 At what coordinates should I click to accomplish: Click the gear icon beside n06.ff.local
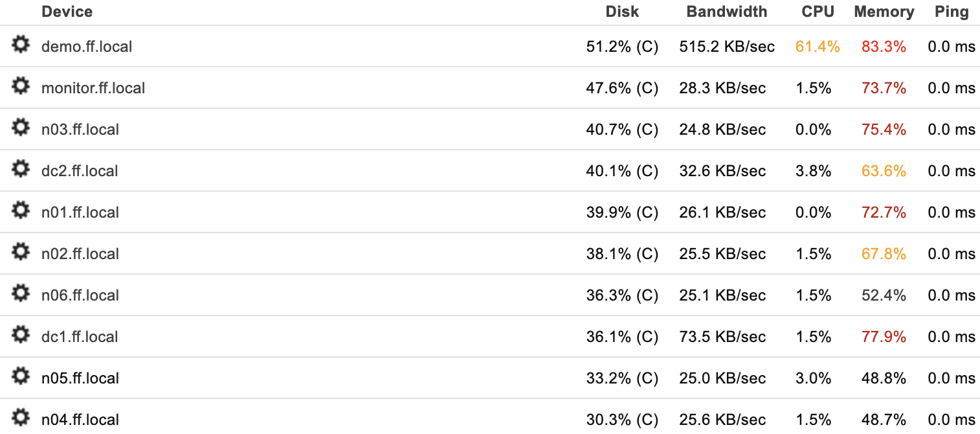pyautogui.click(x=21, y=294)
